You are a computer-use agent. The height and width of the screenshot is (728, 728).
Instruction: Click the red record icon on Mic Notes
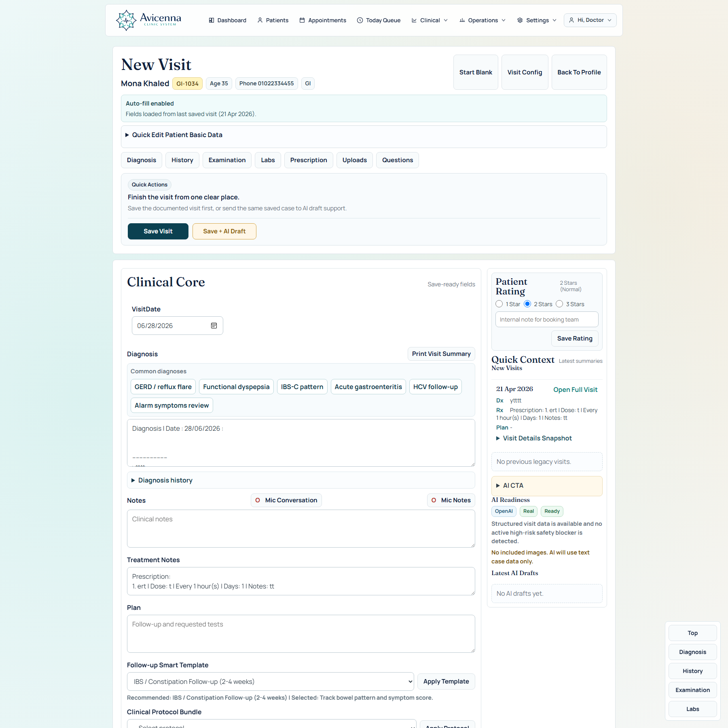[434, 500]
